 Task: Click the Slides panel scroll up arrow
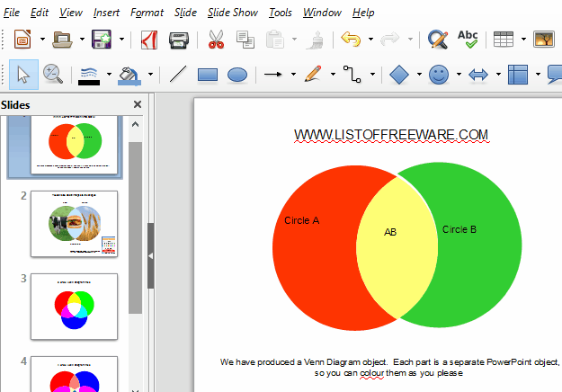pyautogui.click(x=135, y=125)
